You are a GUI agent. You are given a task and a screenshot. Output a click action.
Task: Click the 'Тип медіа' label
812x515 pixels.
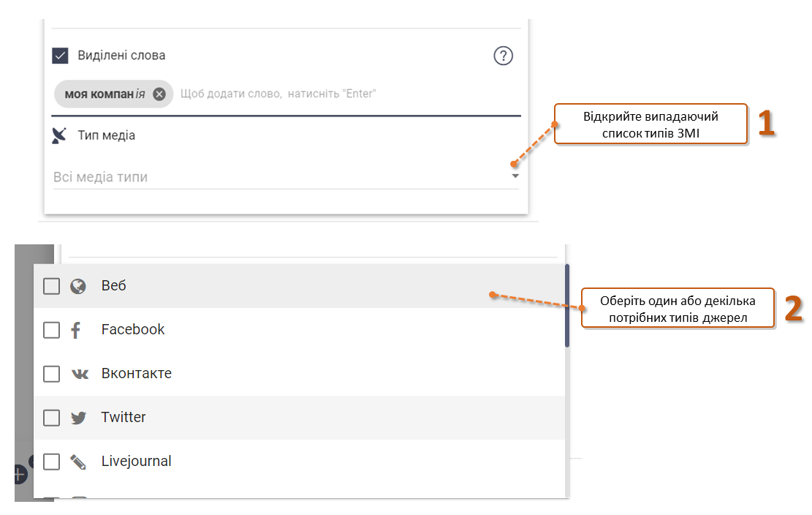106,135
